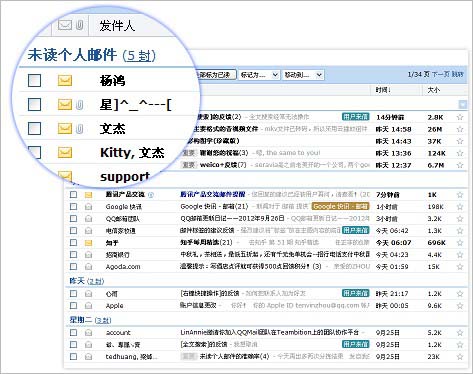Click the Google 快讯 - 邮箱 orange tag
Screen dimensions: 473x374
340,206
